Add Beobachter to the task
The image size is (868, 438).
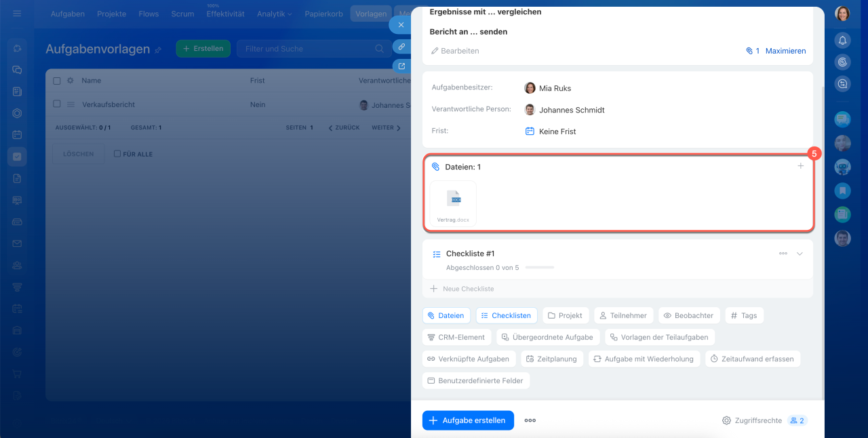click(689, 315)
